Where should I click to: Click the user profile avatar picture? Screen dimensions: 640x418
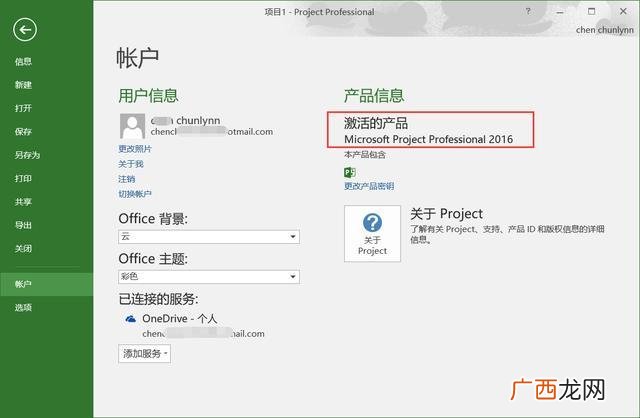click(x=132, y=126)
